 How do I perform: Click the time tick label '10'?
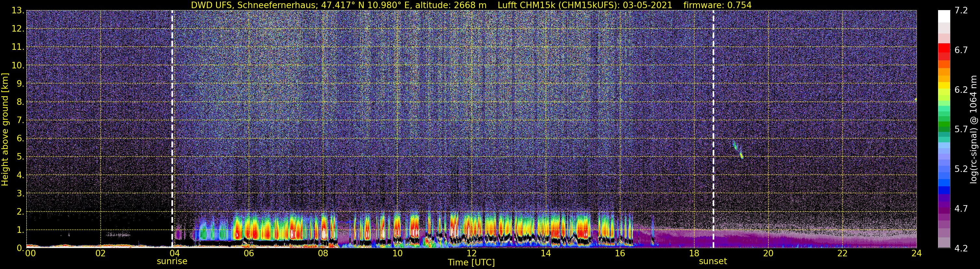[x=397, y=253]
